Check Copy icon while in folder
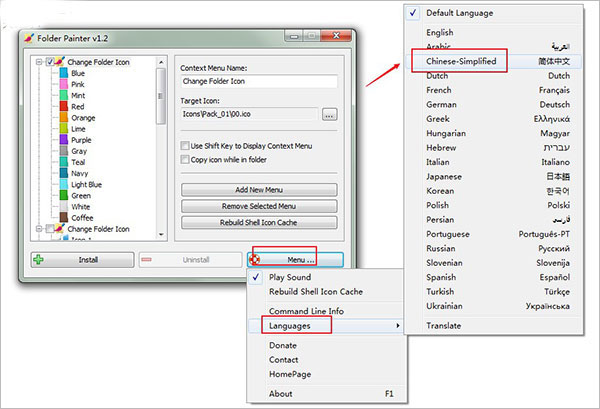 point(185,159)
